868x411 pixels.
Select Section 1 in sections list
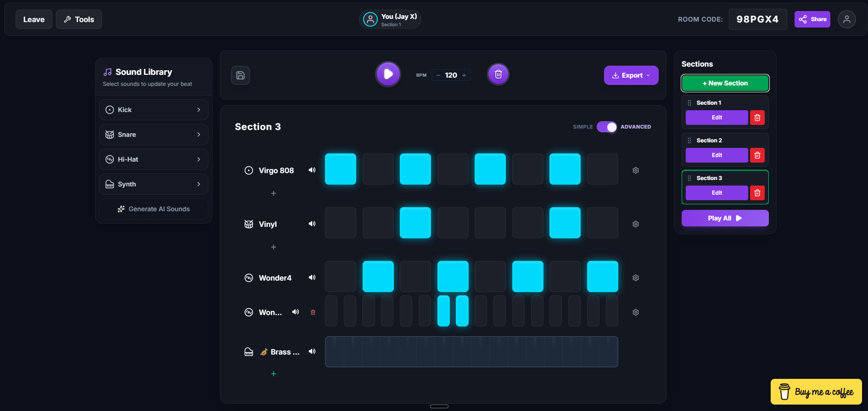click(x=709, y=103)
